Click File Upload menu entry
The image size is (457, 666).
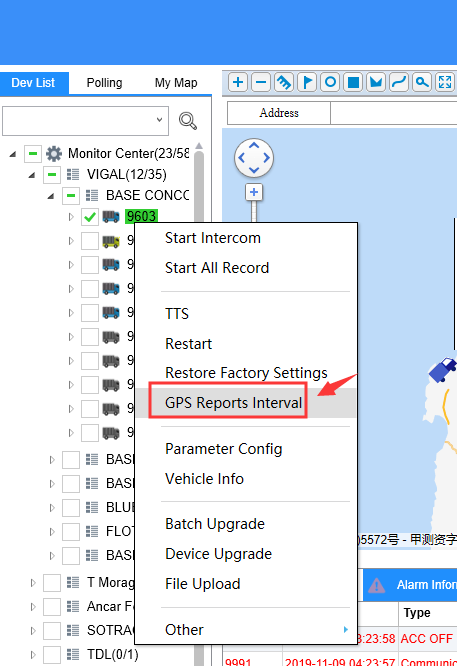click(x=203, y=584)
